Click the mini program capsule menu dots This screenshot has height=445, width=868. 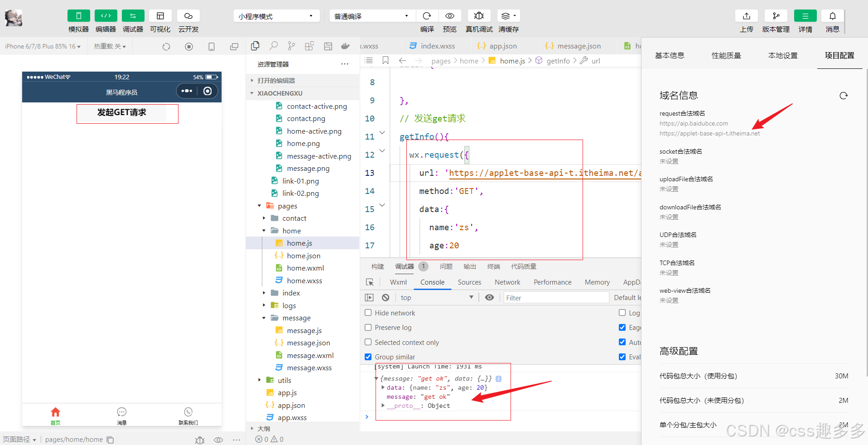(187, 91)
